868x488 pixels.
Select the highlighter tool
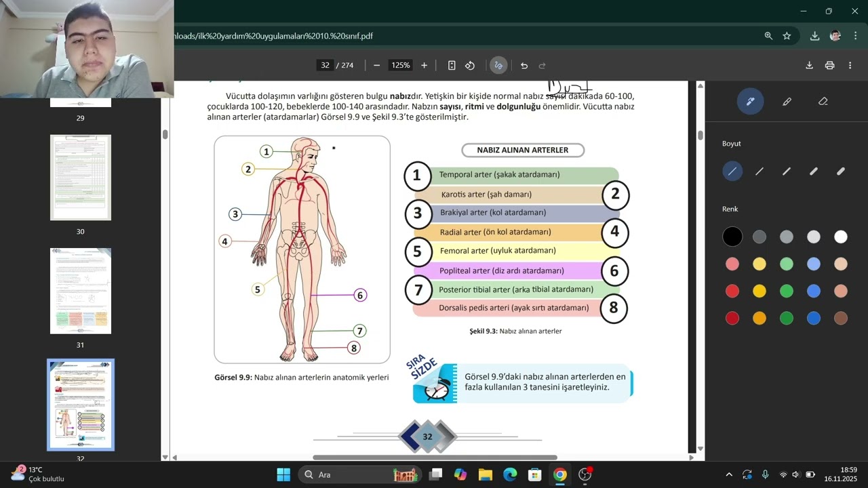click(787, 101)
